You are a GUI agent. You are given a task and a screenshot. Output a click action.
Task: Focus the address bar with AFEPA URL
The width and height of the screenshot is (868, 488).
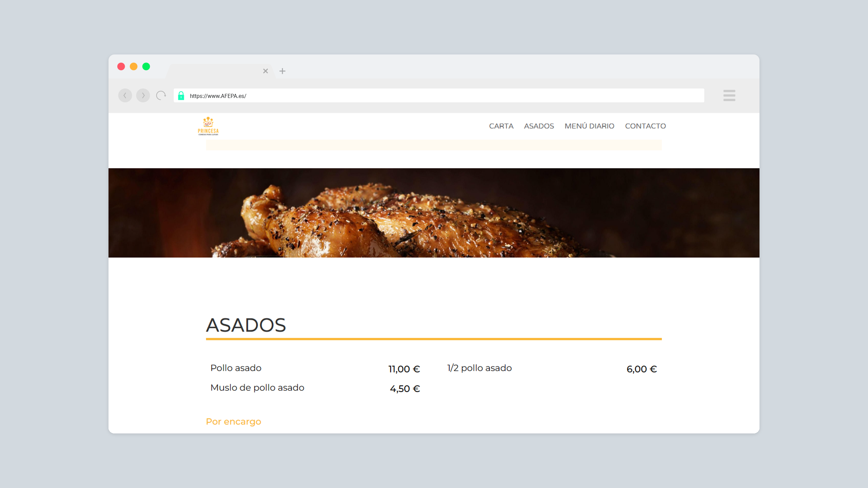[x=439, y=96]
